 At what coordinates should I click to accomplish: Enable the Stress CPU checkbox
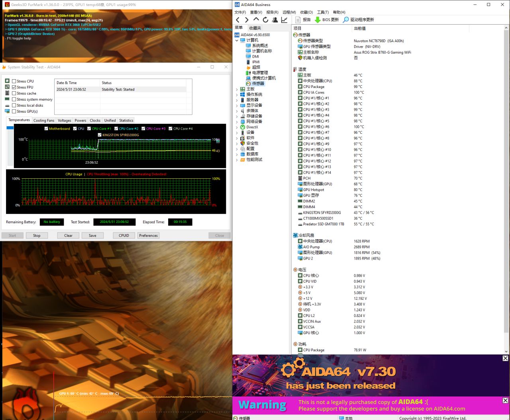tap(14, 81)
